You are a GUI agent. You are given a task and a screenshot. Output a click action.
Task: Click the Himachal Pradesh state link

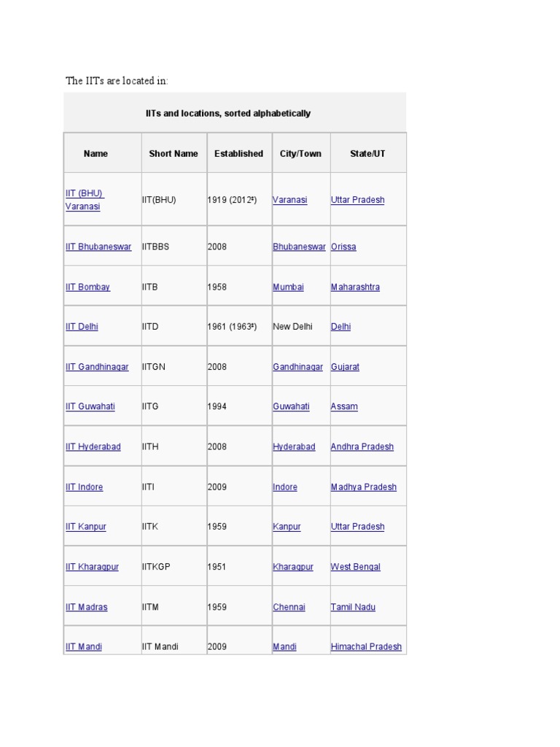tap(366, 646)
